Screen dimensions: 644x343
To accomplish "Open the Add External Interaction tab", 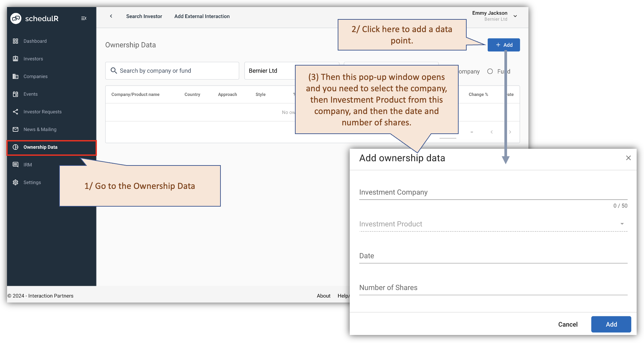I will (x=202, y=16).
